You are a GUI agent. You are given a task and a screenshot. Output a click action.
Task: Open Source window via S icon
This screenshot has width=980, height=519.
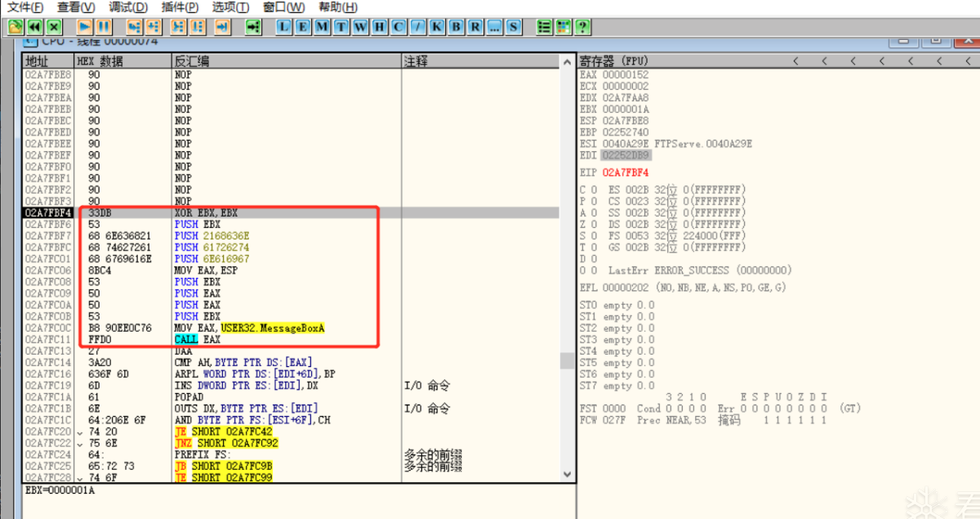point(514,26)
